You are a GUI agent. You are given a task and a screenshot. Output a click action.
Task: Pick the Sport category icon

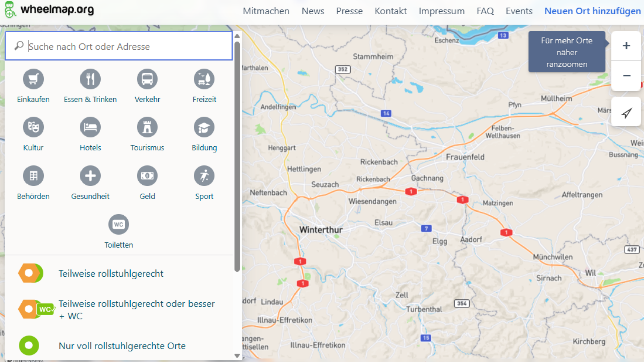pyautogui.click(x=204, y=176)
